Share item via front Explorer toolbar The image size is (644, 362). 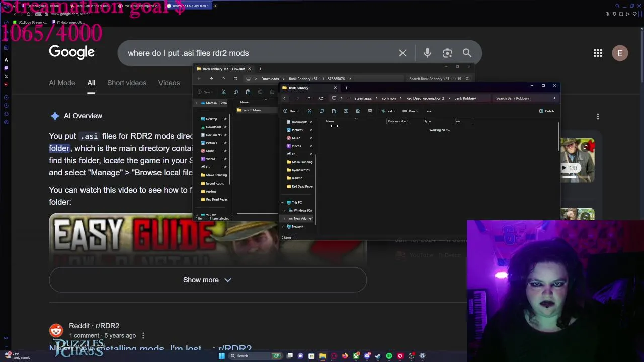pos(358,111)
